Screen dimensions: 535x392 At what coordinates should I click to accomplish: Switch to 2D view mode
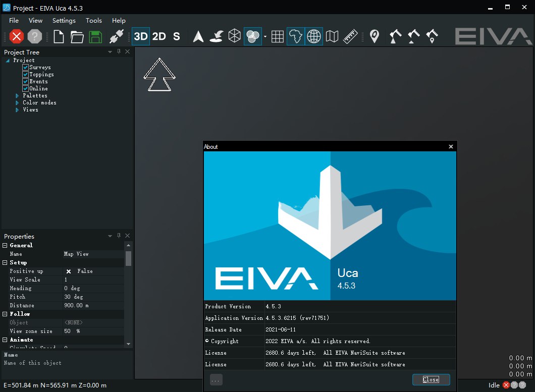(x=159, y=36)
